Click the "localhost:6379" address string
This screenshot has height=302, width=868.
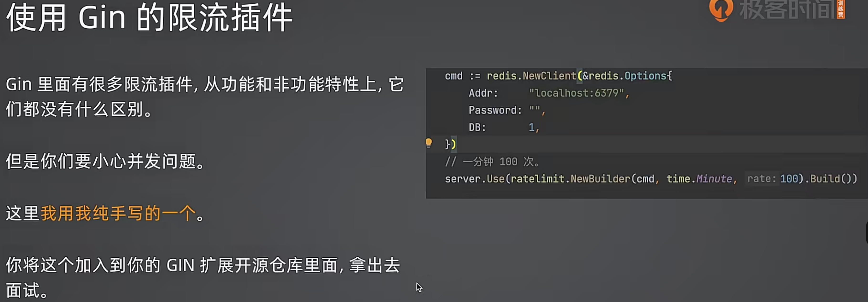pyautogui.click(x=576, y=93)
